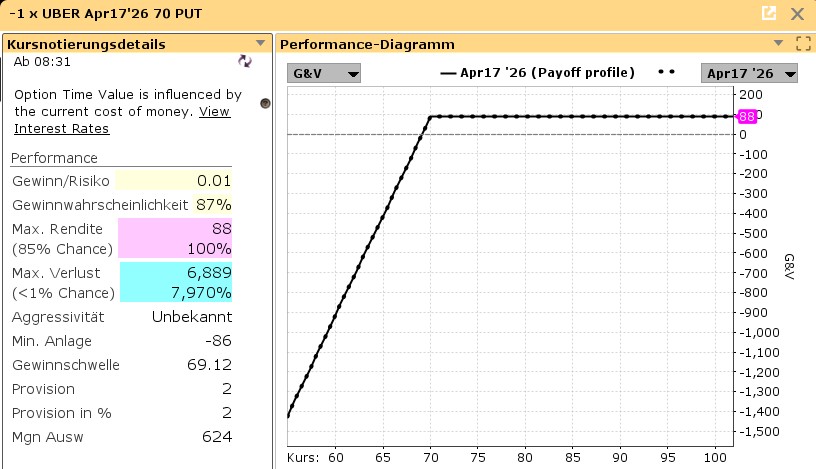Open Kursnotierungsdetails panel menu arrow

260,43
